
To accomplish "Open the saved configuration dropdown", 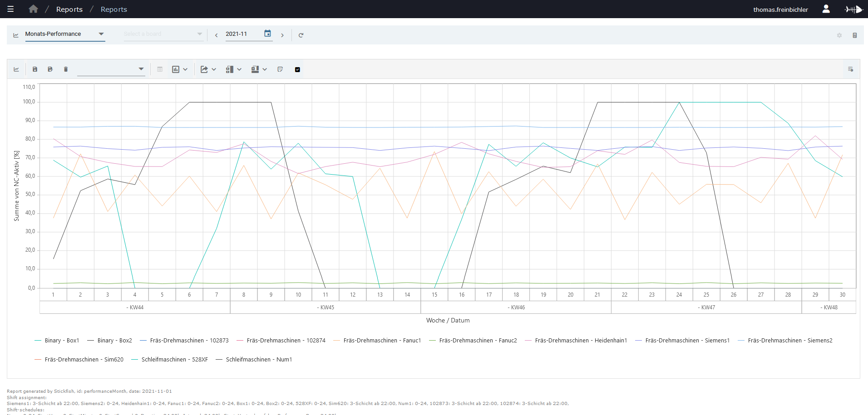I will (x=111, y=69).
